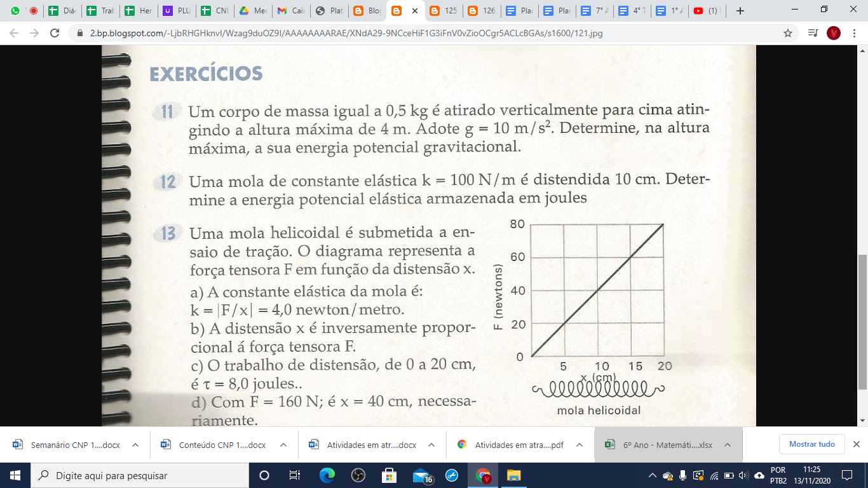Open the Windows notification center
This screenshot has height=488, width=868.
[846, 475]
